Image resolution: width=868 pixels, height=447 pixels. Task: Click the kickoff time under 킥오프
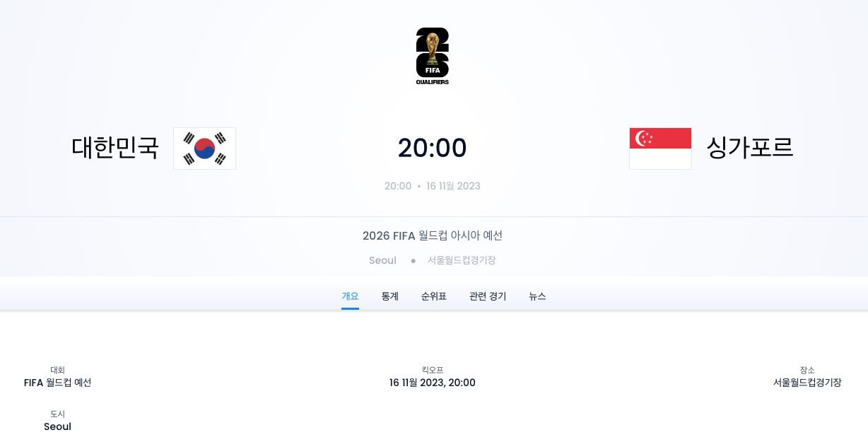[x=433, y=383]
